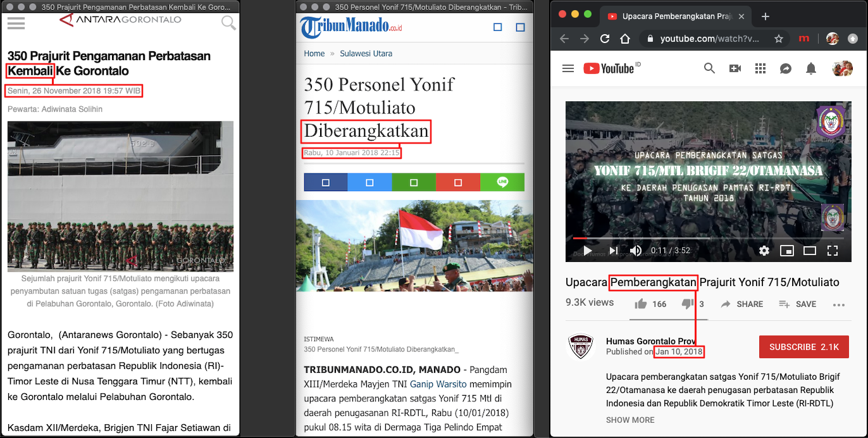Image resolution: width=868 pixels, height=438 pixels.
Task: Click the Antara Gorontalo search icon
Action: tap(228, 23)
